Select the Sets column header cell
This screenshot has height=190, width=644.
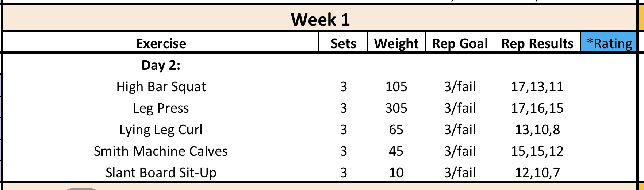[343, 43]
